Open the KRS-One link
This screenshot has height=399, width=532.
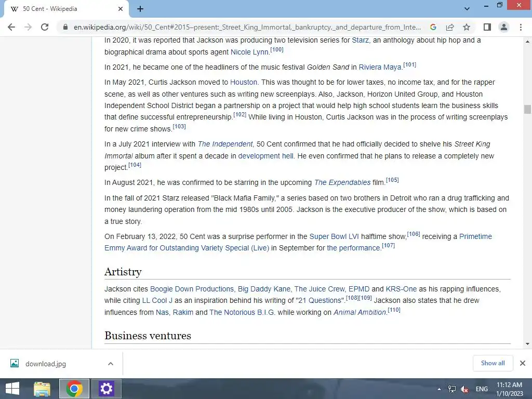pyautogui.click(x=401, y=289)
